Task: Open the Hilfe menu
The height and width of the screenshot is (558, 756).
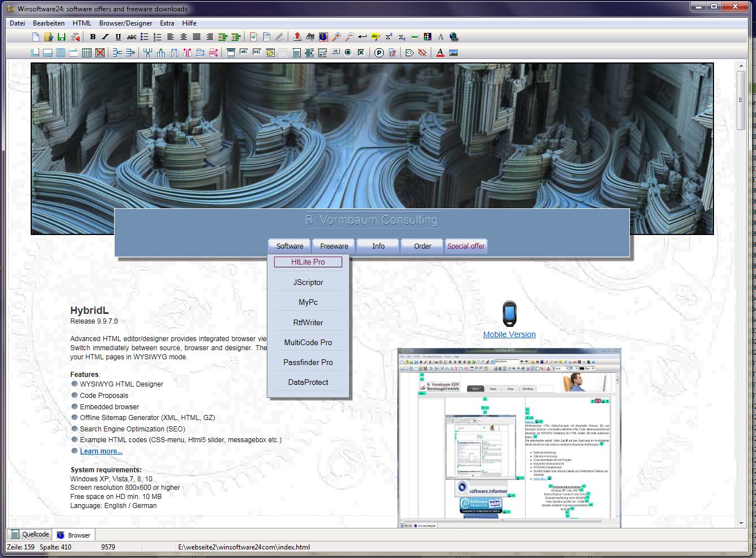Action: click(190, 23)
